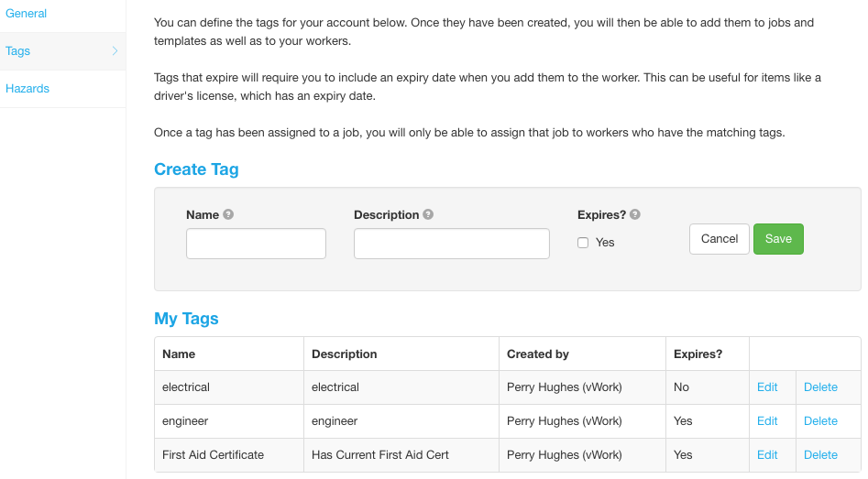The width and height of the screenshot is (868, 479).
Task: Click the help icon next to Expires?
Action: [635, 214]
